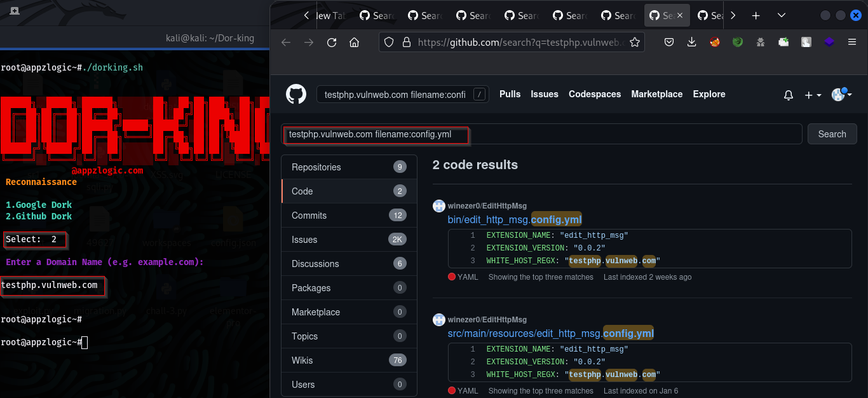Open the user avatar profile dropdown

(x=842, y=94)
